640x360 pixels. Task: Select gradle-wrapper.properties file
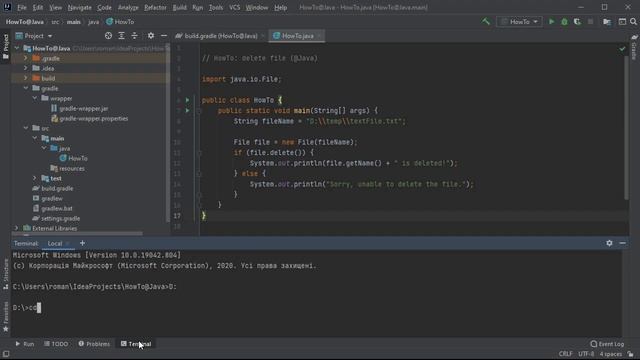tap(93, 118)
